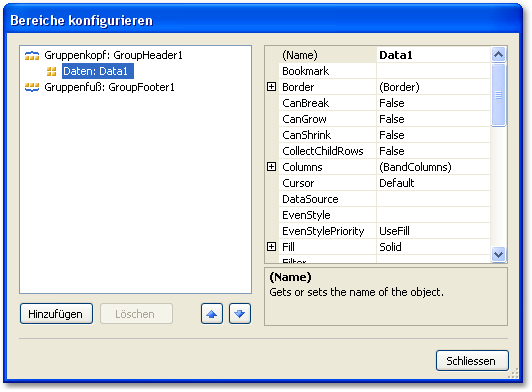Close dialog with Schliessen button
532x392 pixels.
pyautogui.click(x=472, y=360)
